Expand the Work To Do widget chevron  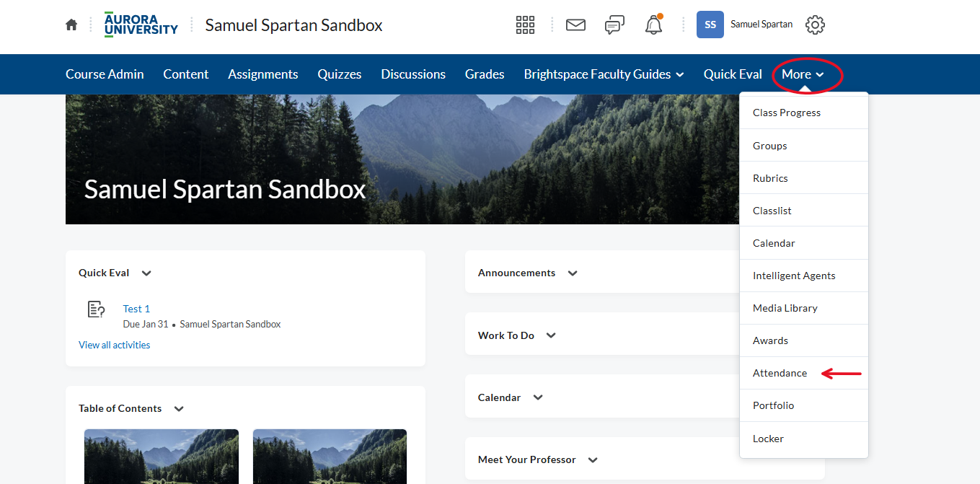pyautogui.click(x=551, y=335)
